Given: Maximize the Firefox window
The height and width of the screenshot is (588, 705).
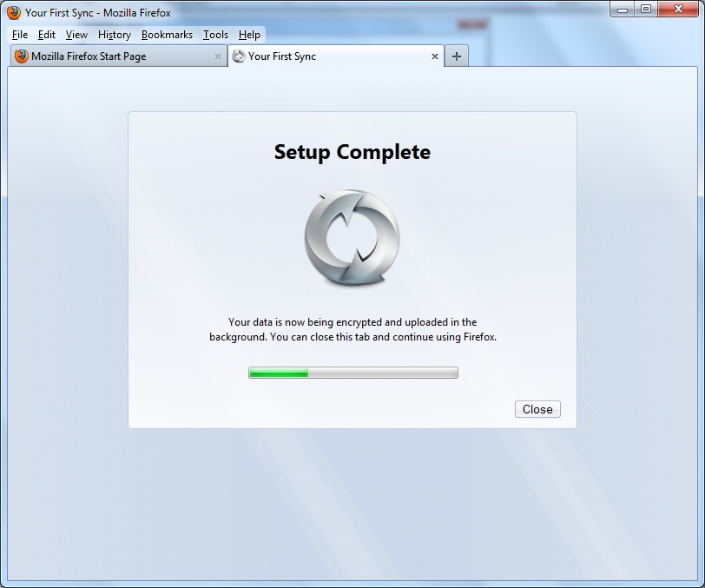Looking at the screenshot, I should pos(646,10).
